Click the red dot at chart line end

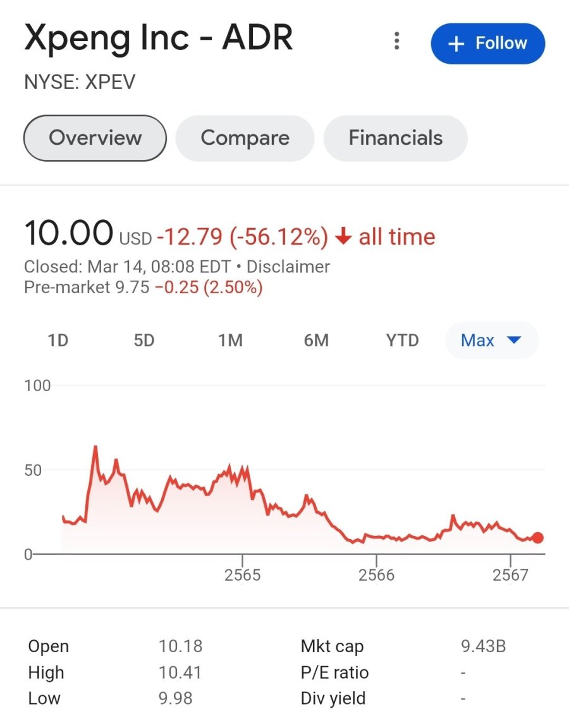[x=538, y=538]
